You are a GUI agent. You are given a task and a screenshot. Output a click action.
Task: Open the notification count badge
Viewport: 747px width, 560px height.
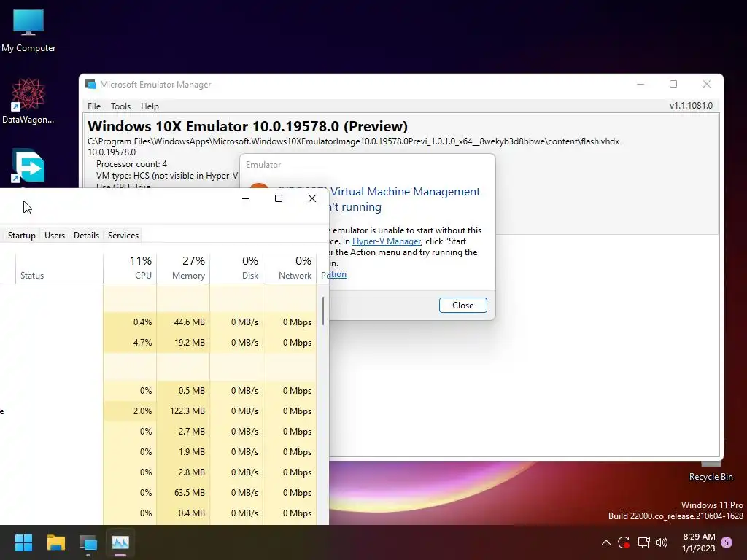(727, 542)
